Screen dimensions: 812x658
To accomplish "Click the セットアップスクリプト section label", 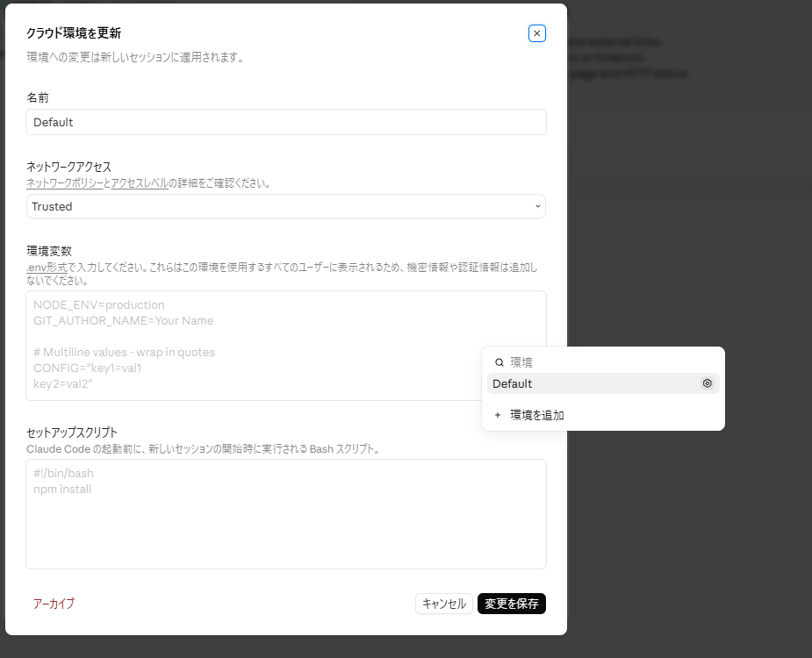I will (x=72, y=433).
